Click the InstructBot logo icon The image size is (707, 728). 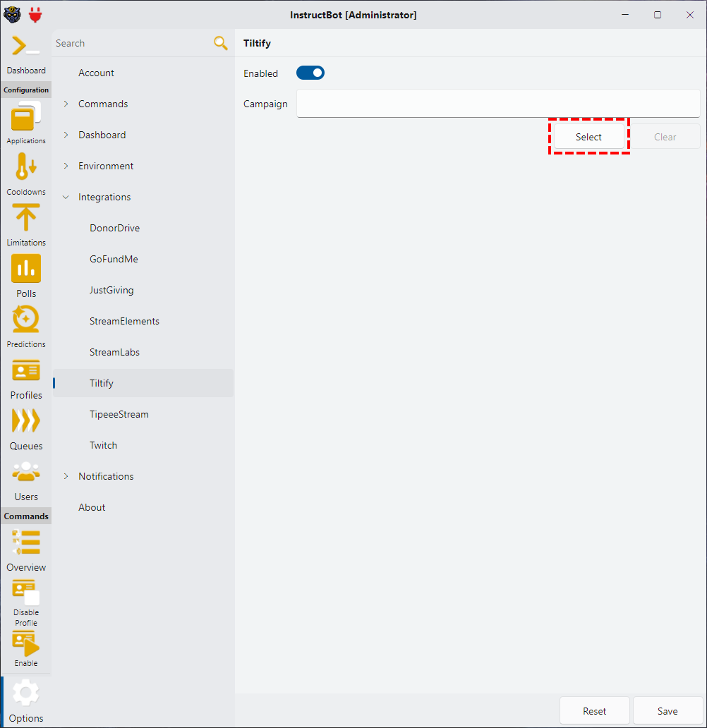[x=12, y=15]
